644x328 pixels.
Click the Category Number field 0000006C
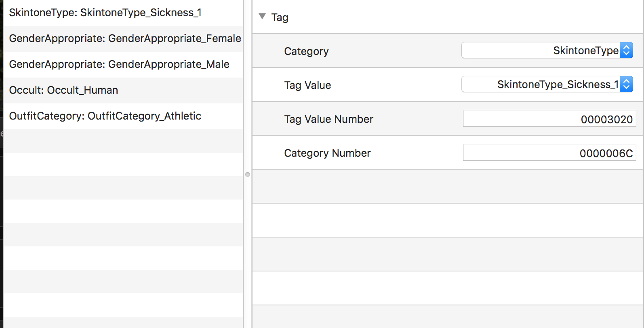coord(549,153)
